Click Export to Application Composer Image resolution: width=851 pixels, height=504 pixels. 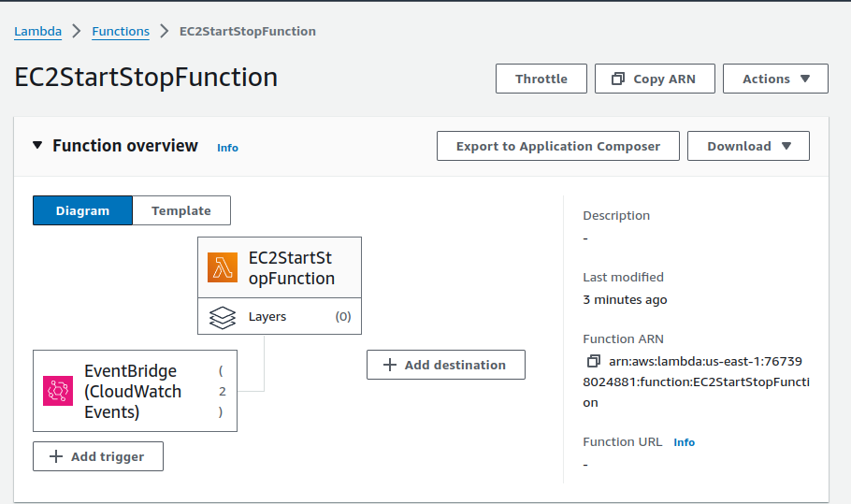557,146
